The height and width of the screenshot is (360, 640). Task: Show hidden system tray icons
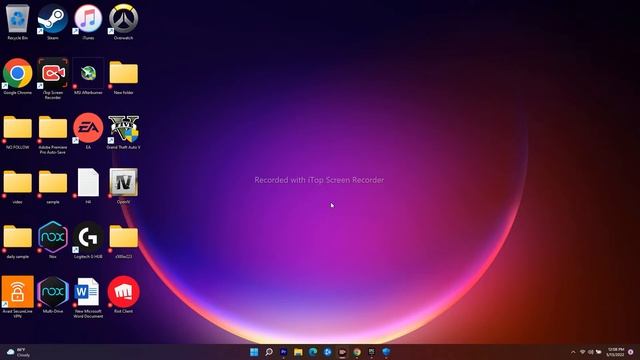573,352
